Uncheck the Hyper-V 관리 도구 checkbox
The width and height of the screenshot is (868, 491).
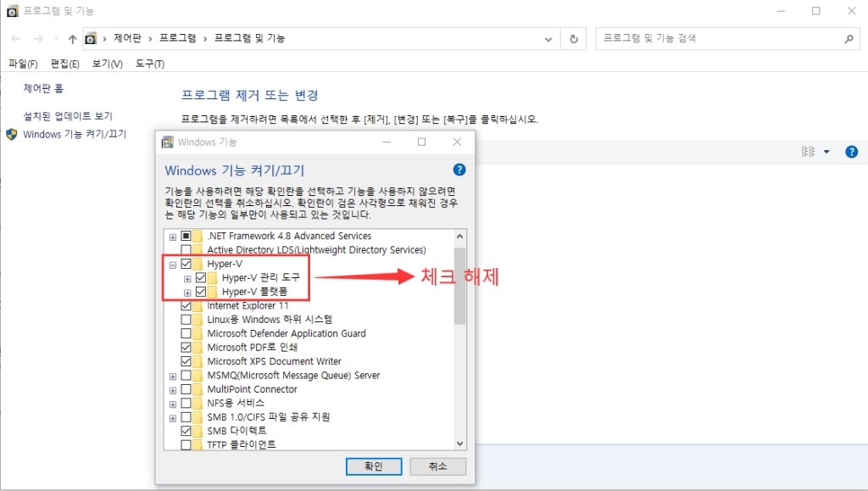tap(200, 277)
